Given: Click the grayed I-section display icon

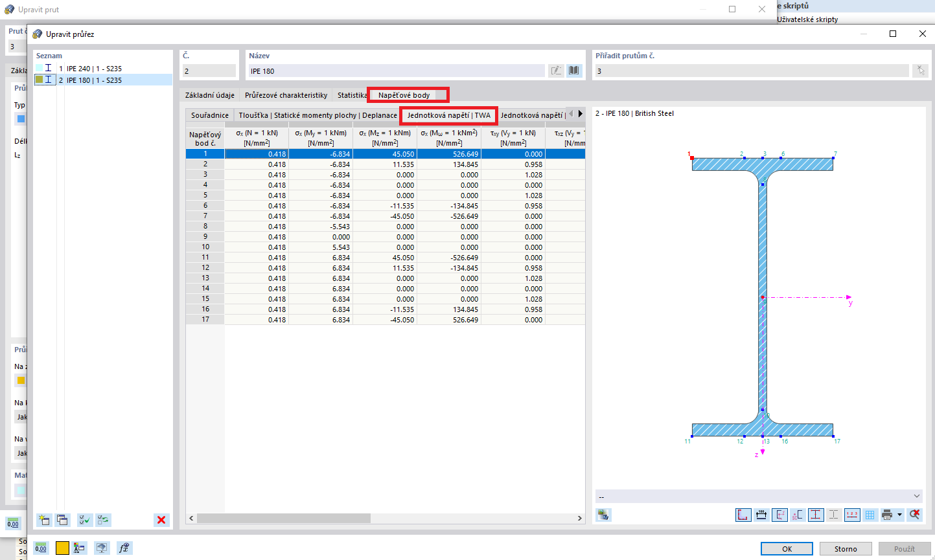Looking at the screenshot, I should (x=833, y=515).
